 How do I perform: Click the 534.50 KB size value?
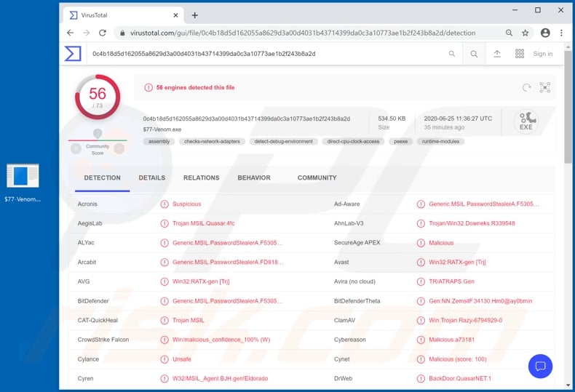[x=392, y=119]
